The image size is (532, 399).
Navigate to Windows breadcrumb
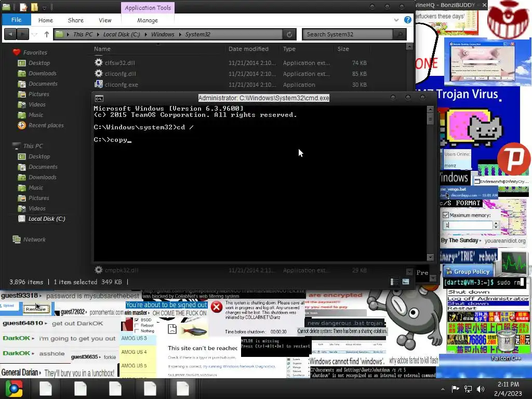tap(163, 34)
